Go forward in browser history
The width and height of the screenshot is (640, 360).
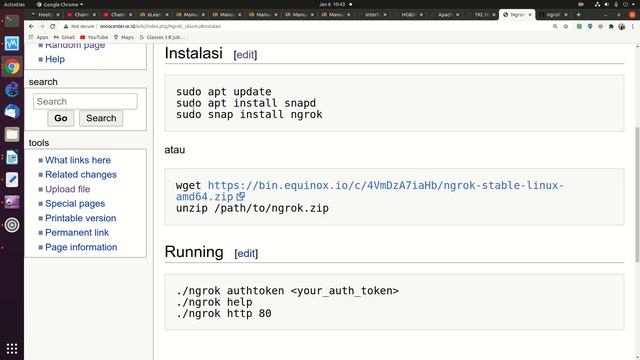pyautogui.click(x=42, y=26)
